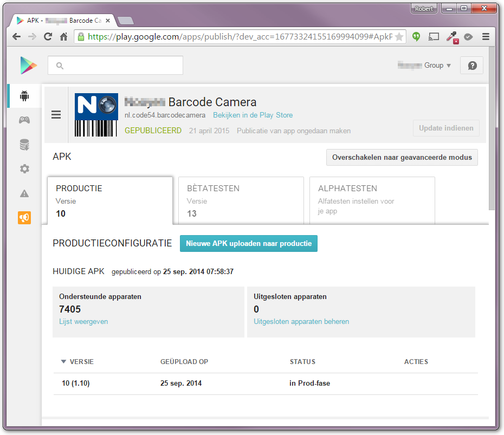Screen dimensions: 504x435
Task: Click the browser address bar URL
Action: [x=240, y=37]
